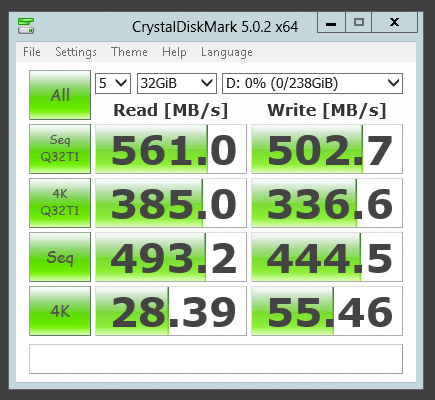Image resolution: width=435 pixels, height=400 pixels.
Task: Expand the 32GiB test size dropdown
Action: (177, 83)
